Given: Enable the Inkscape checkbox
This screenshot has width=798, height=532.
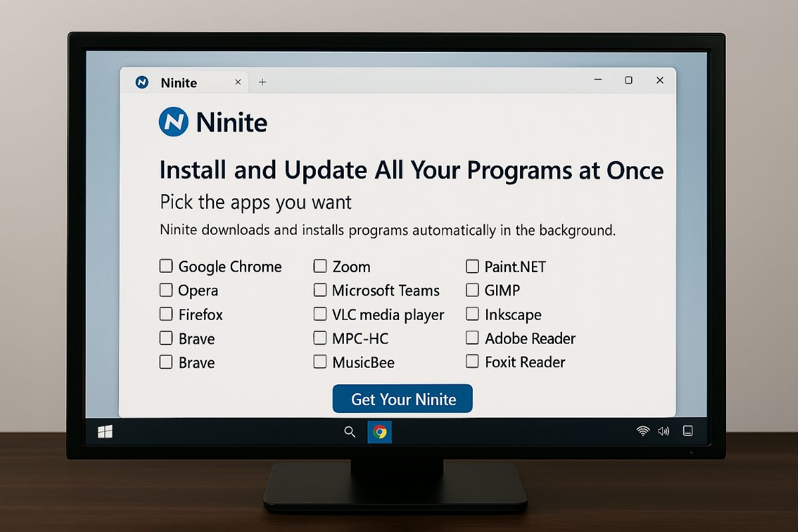Looking at the screenshot, I should [472, 314].
